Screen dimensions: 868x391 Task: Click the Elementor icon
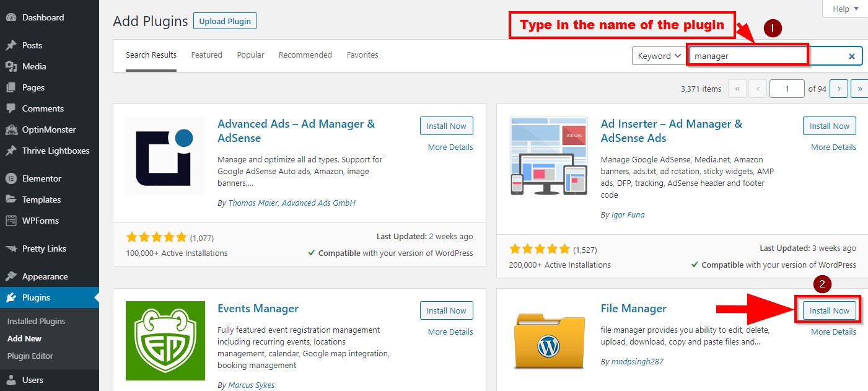click(11, 178)
